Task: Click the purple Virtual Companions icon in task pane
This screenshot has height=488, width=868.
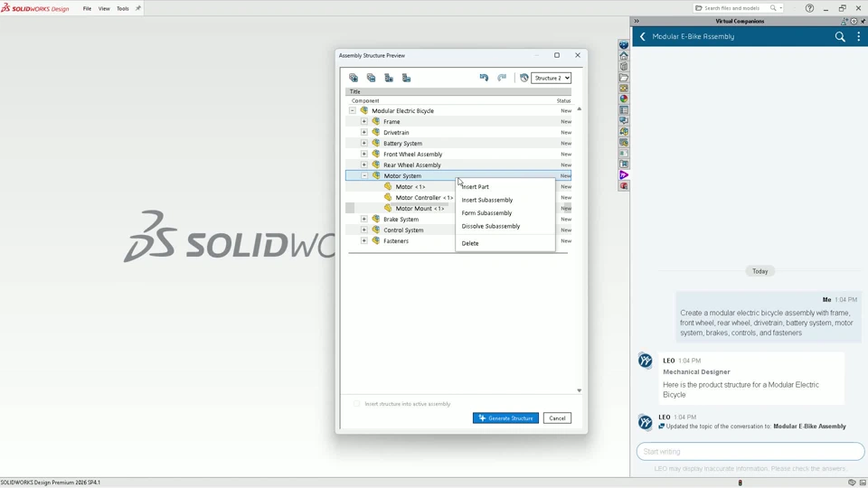Action: (x=624, y=174)
